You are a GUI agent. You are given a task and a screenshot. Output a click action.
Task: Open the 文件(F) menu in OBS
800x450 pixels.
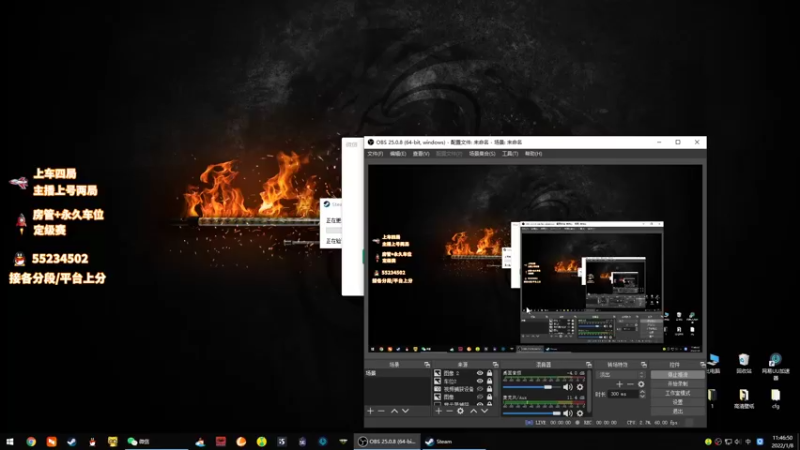pyautogui.click(x=375, y=154)
